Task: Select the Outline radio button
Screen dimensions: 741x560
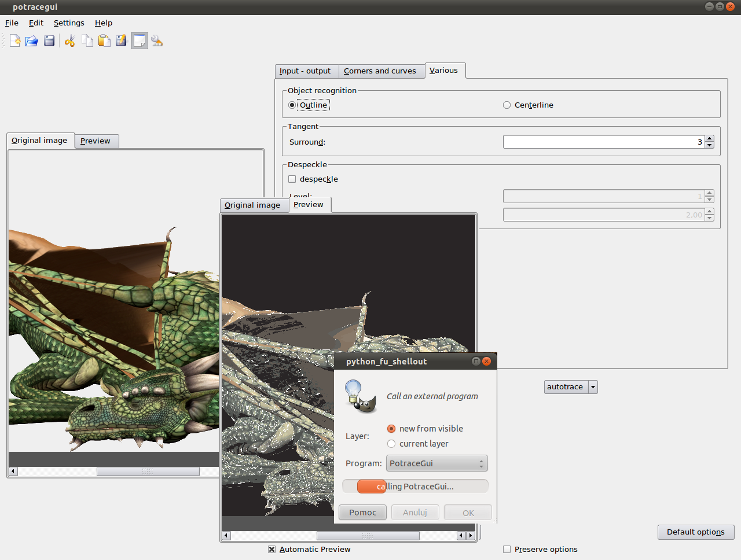Action: click(292, 105)
